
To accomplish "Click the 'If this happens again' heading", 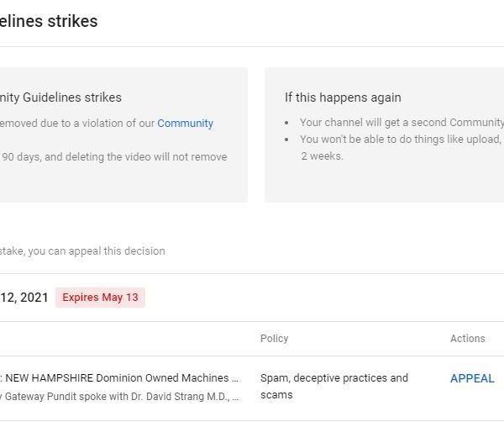I will point(343,98).
